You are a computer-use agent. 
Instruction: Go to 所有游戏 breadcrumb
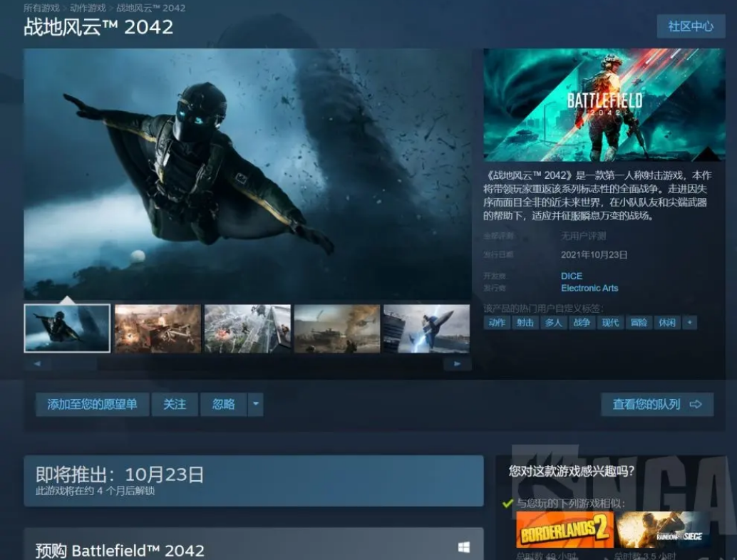(41, 8)
